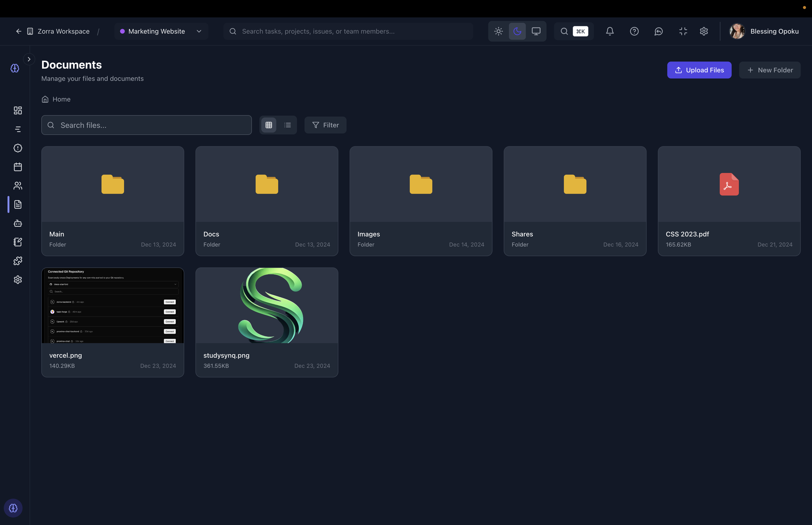Open the calendar icon in sidebar

coord(18,167)
